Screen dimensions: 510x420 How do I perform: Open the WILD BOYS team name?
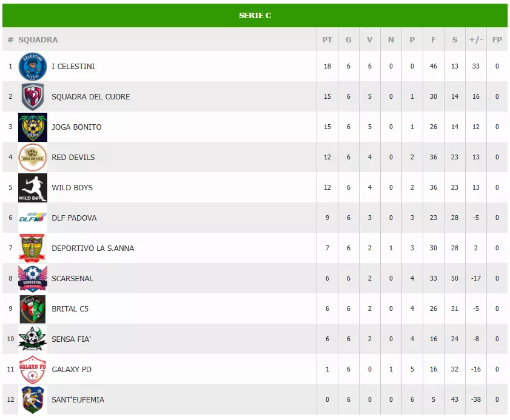[72, 188]
